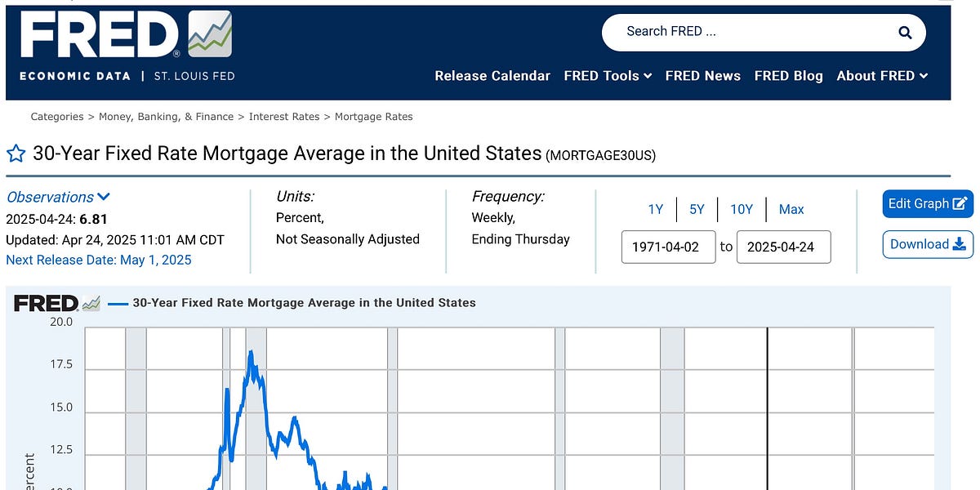Expand the Observations dropdown

56,197
